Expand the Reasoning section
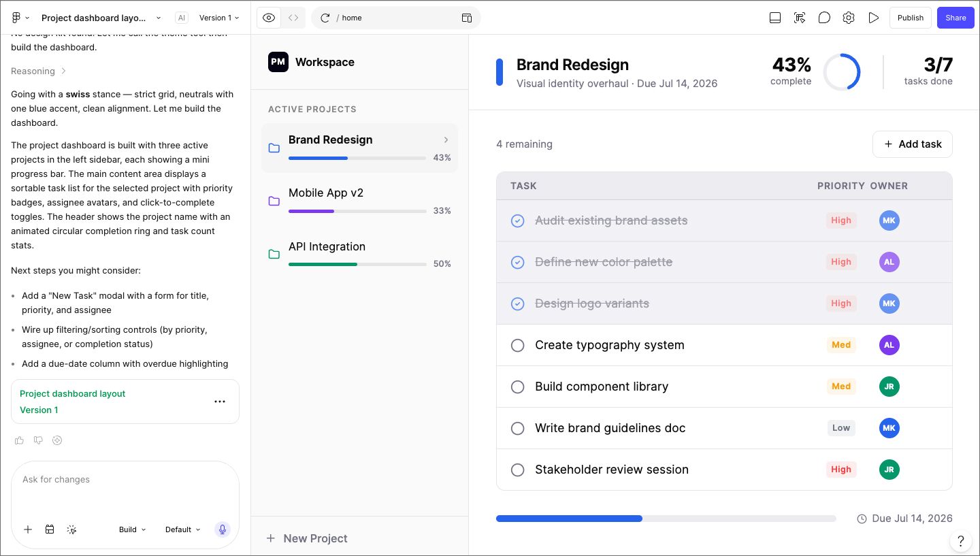980x556 pixels. (x=39, y=71)
